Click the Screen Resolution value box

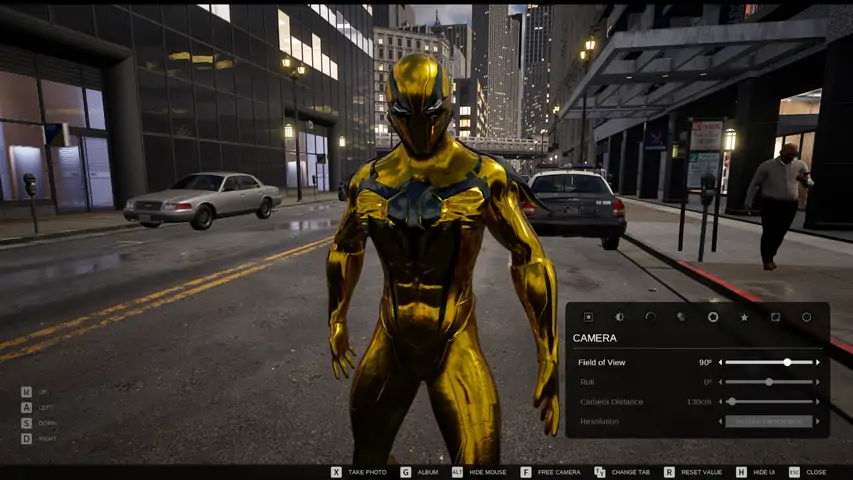click(x=769, y=421)
